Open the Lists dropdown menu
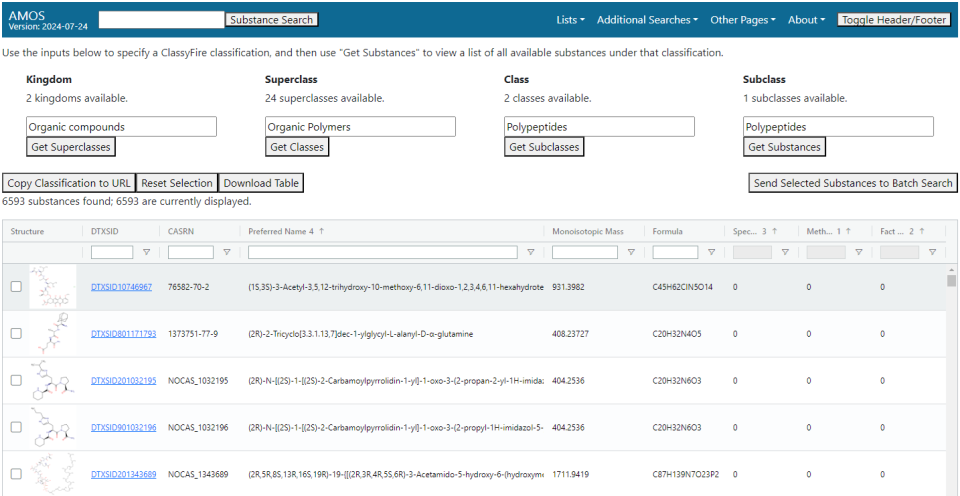Viewport: 960px width, 496px height. [570, 20]
